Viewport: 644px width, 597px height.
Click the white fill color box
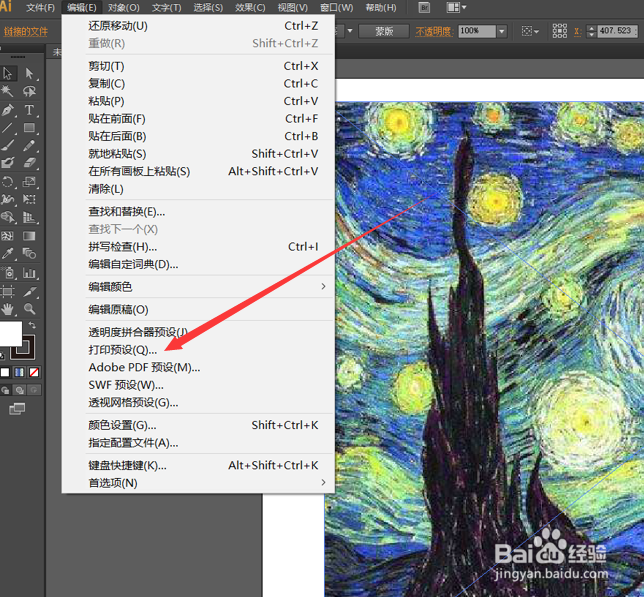(10, 334)
